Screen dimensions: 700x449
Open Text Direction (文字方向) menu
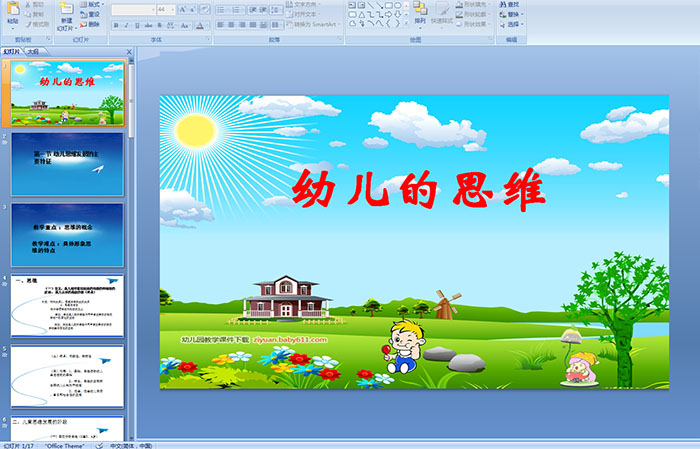click(304, 4)
